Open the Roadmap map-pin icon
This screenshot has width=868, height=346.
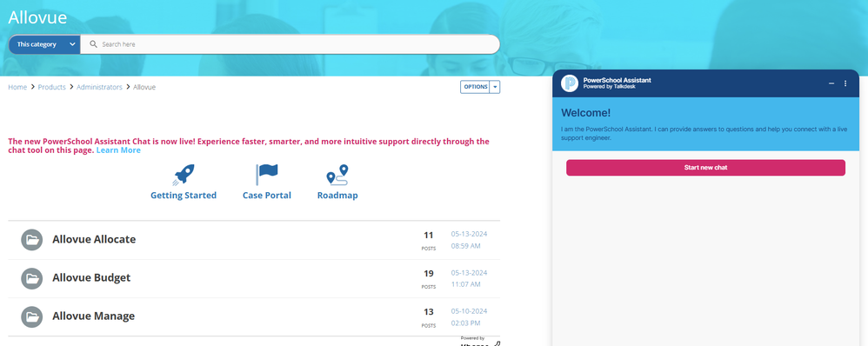pyautogui.click(x=337, y=175)
